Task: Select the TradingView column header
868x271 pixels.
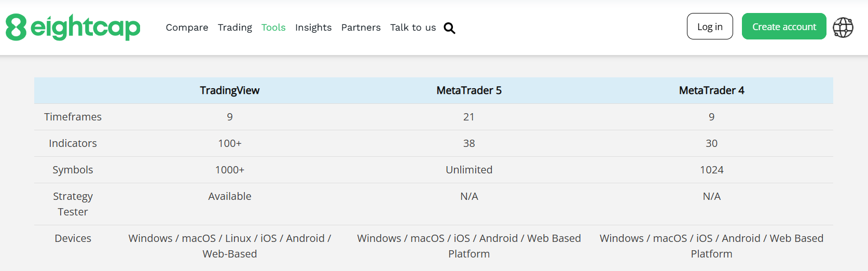Action: tap(229, 90)
